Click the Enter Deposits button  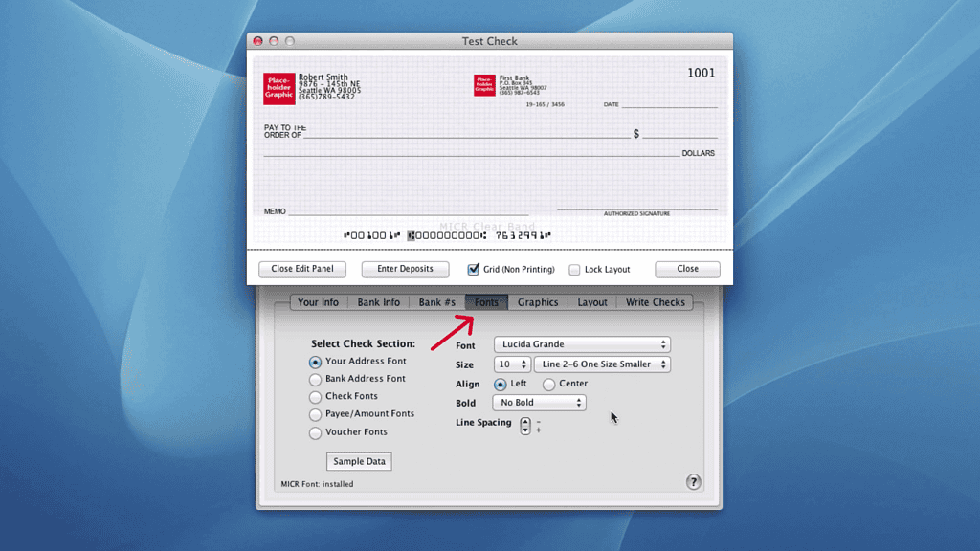pos(405,269)
